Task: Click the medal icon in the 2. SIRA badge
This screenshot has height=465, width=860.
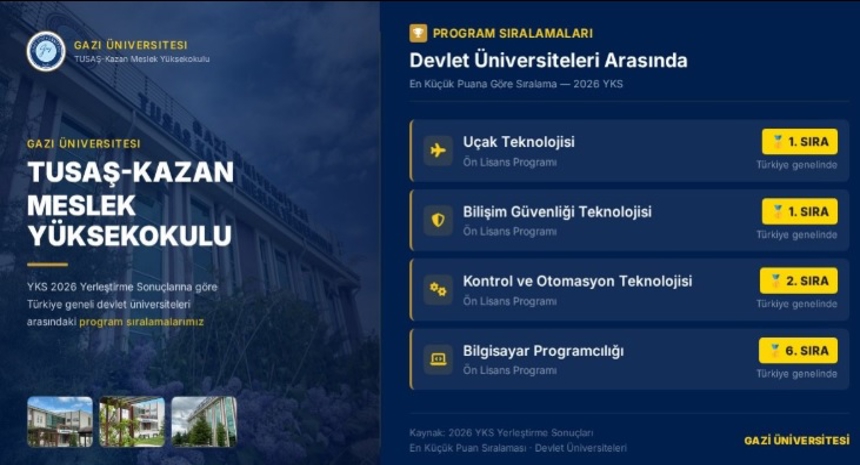Action: tap(775, 281)
